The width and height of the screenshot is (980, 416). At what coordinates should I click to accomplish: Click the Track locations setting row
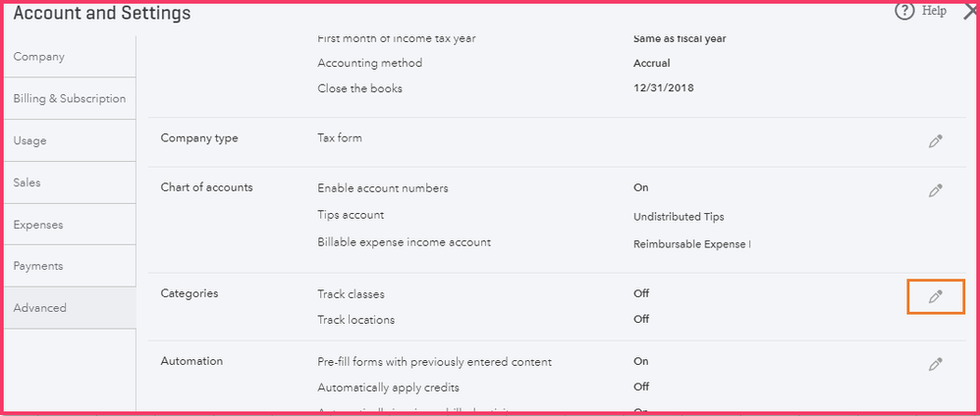point(355,319)
